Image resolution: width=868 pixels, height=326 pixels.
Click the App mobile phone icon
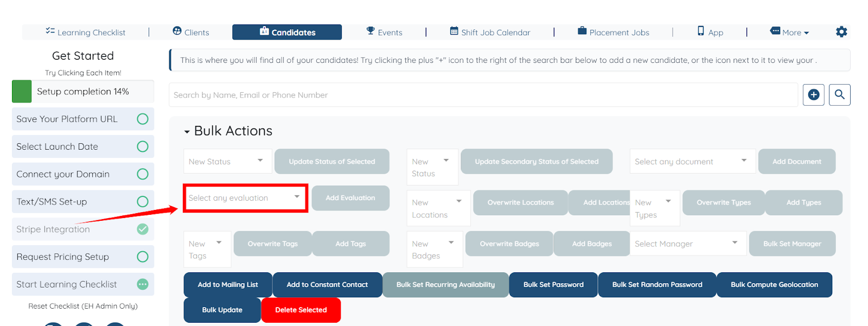click(x=701, y=31)
